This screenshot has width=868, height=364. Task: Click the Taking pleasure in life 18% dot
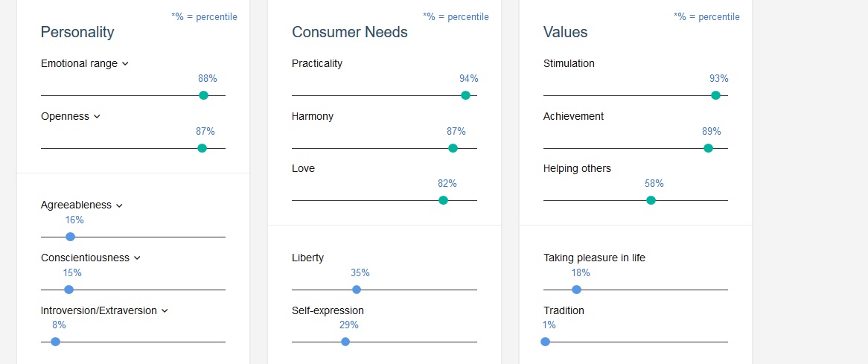coord(577,290)
